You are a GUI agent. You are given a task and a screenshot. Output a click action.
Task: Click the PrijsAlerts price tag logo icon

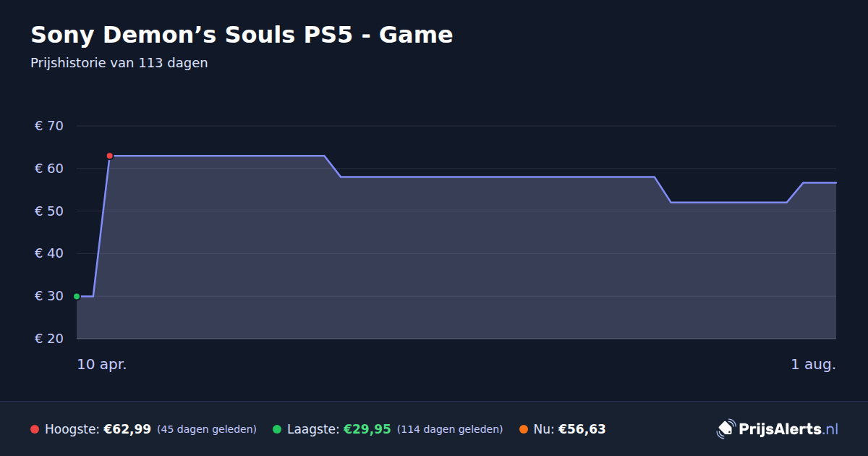pos(726,429)
